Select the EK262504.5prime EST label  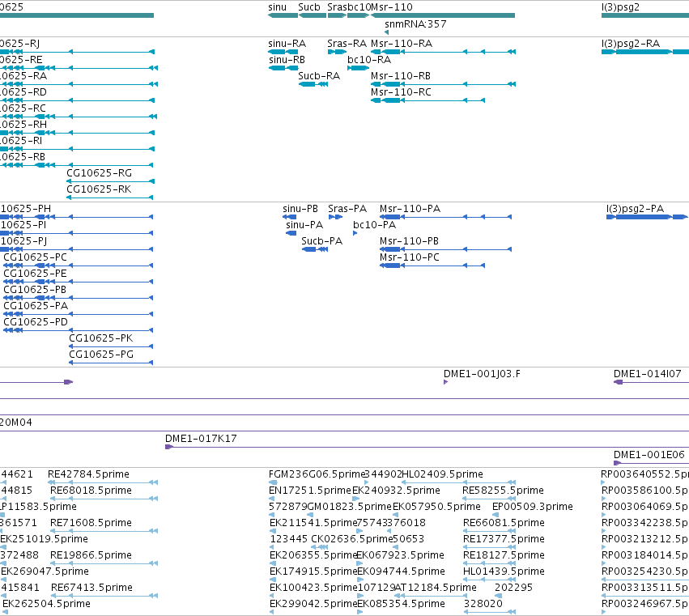point(46,604)
